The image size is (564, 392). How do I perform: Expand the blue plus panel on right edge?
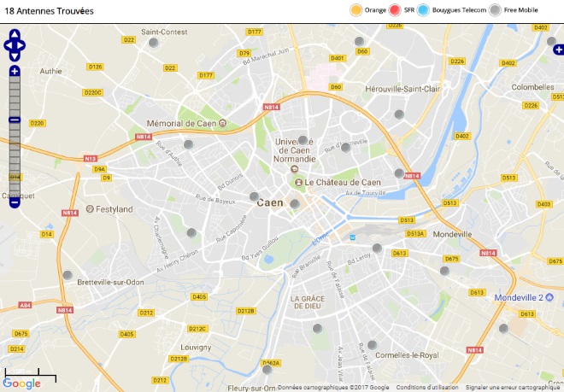coord(559,50)
